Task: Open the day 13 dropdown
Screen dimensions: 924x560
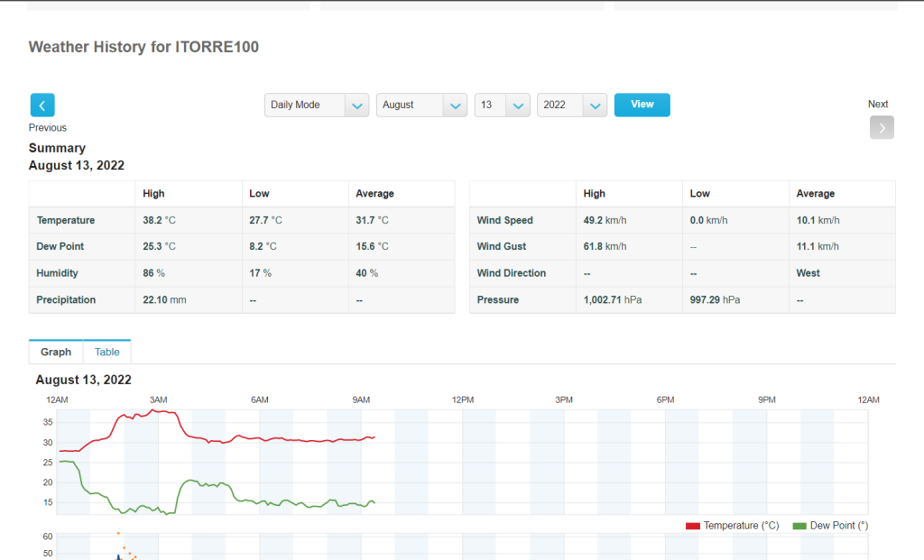Action: (502, 105)
